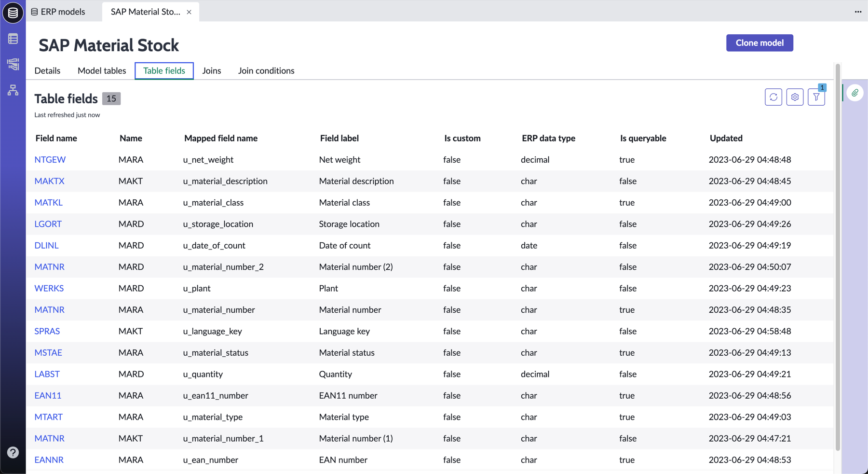Refresh the table fields list

click(773, 97)
